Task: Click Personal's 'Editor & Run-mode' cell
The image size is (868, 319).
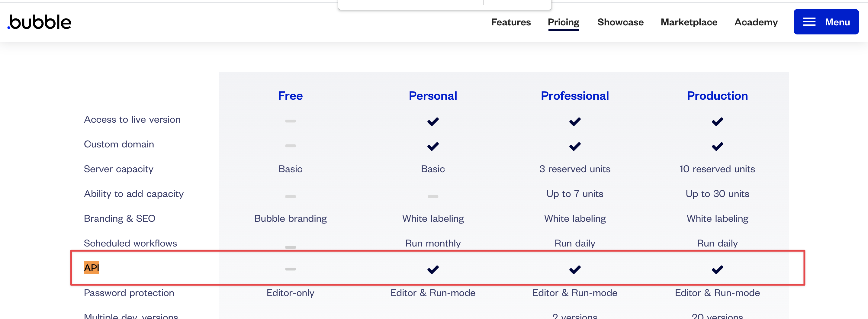Action: pos(433,293)
